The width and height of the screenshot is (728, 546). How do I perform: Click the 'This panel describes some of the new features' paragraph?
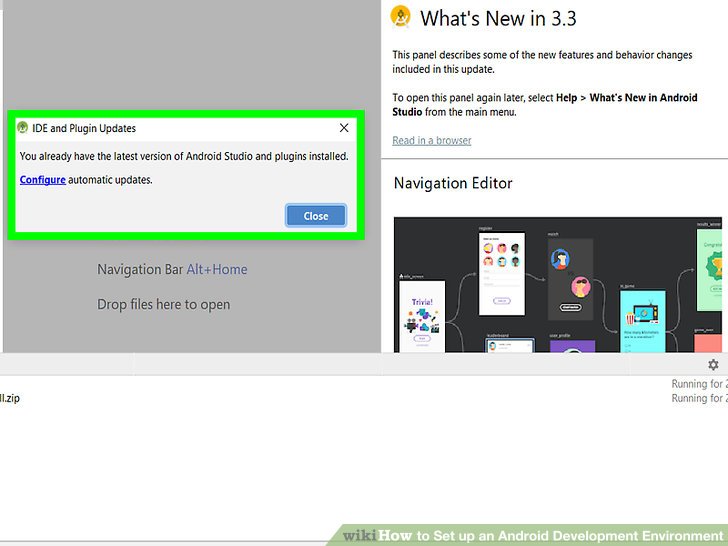pos(542,62)
